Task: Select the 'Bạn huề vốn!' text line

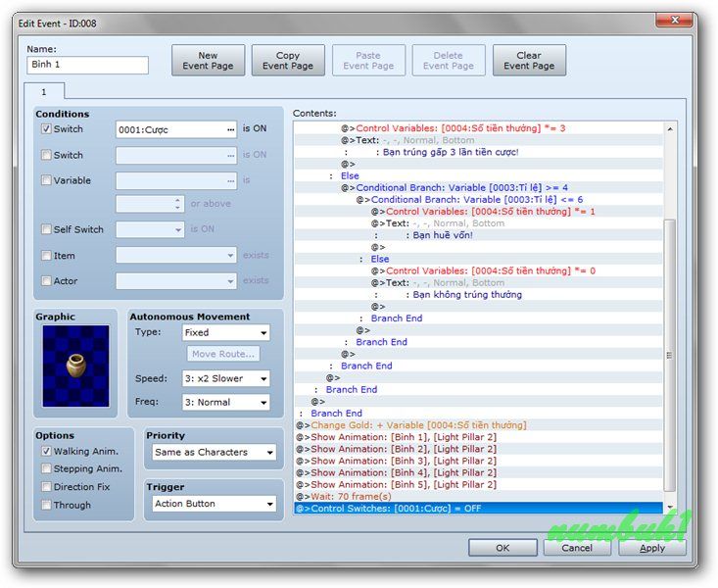Action: pyautogui.click(x=478, y=235)
